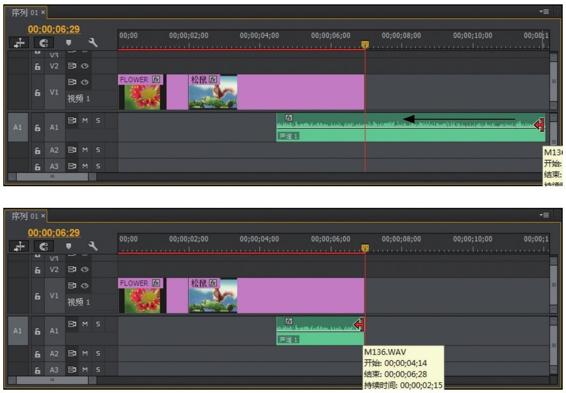Open panel menu at top-right of bottom timeline

pos(544,215)
